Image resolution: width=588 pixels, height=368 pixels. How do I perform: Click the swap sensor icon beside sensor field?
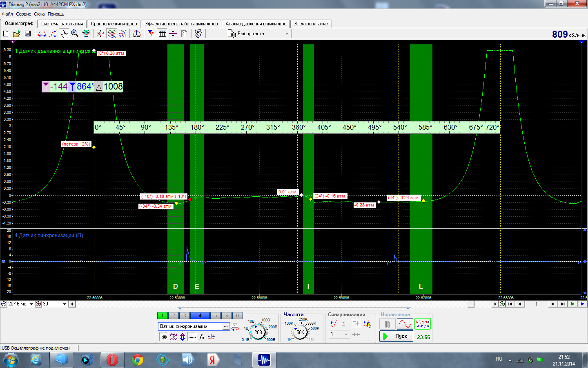coord(235,327)
